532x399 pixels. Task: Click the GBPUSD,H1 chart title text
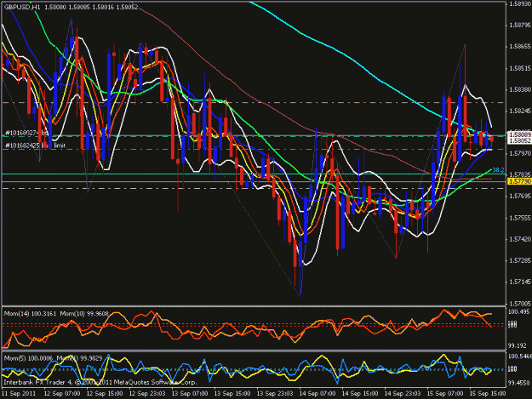click(22, 7)
